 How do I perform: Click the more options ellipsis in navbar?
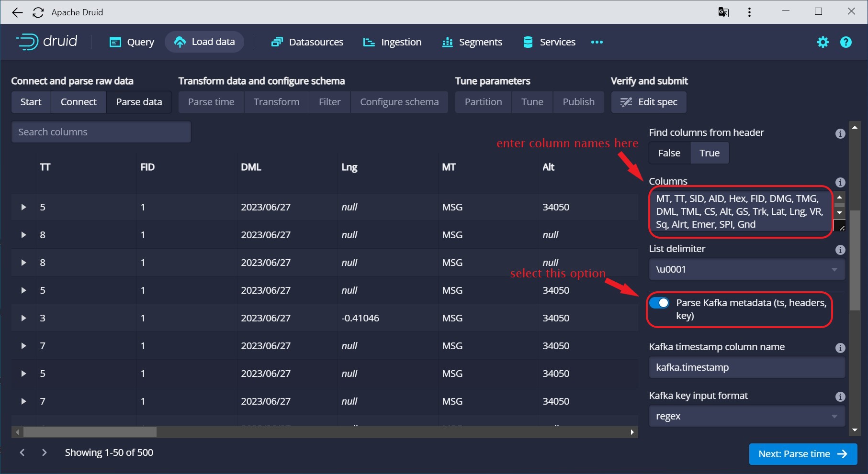pos(597,42)
